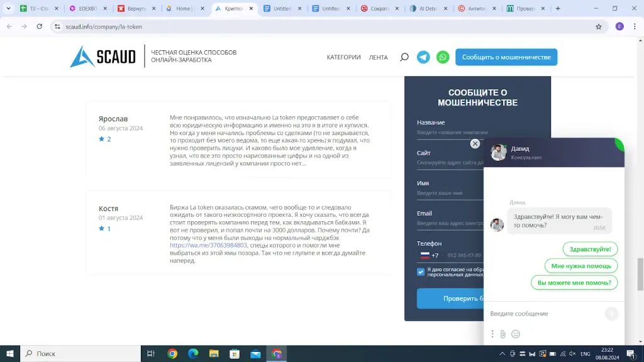Go back to the previous page
This screenshot has height=362, width=644.
[9, 26]
